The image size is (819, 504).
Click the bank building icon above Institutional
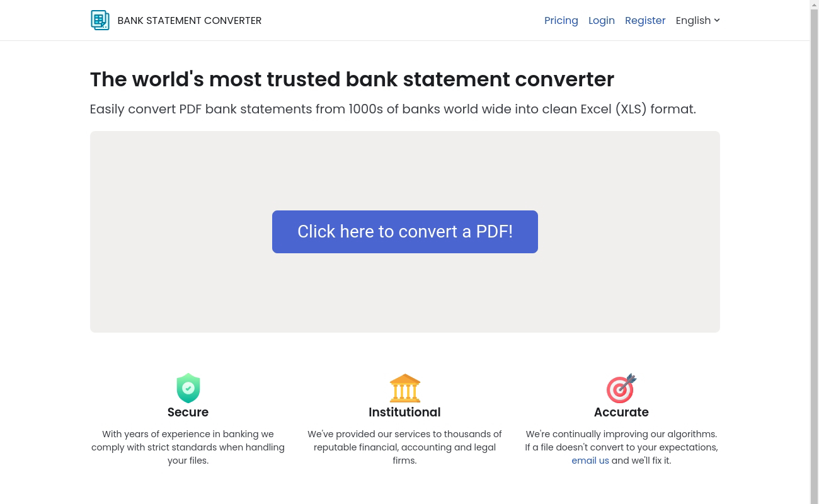(x=404, y=388)
